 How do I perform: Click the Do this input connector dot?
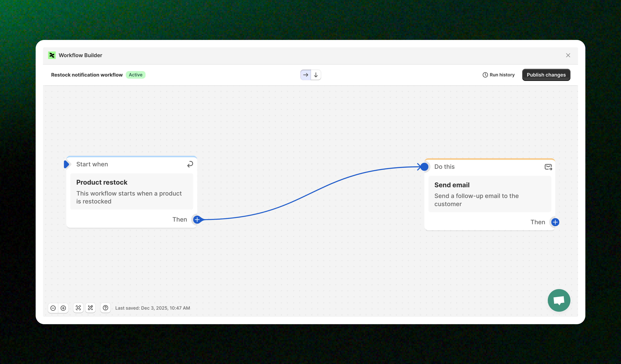coord(424,167)
